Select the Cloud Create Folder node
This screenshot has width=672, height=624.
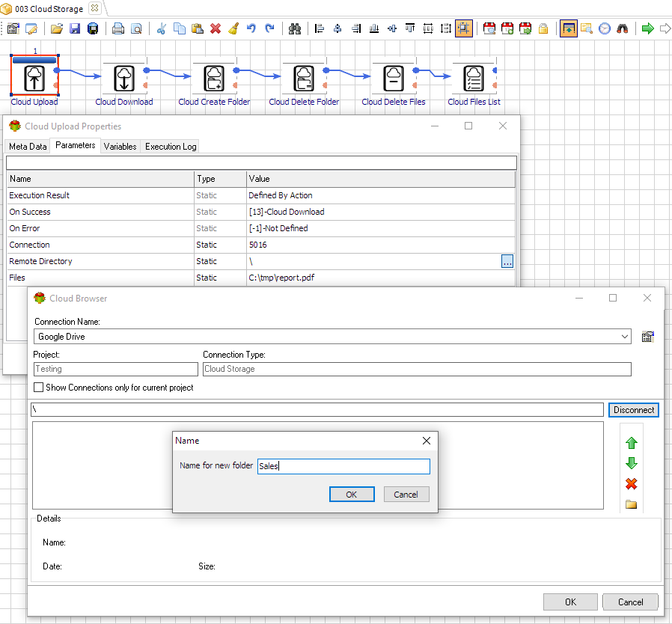[x=214, y=78]
